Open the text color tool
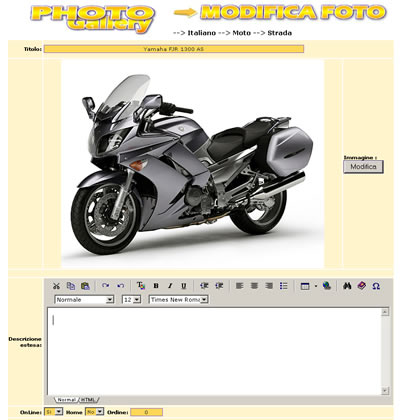The image size is (400, 420). [141, 286]
